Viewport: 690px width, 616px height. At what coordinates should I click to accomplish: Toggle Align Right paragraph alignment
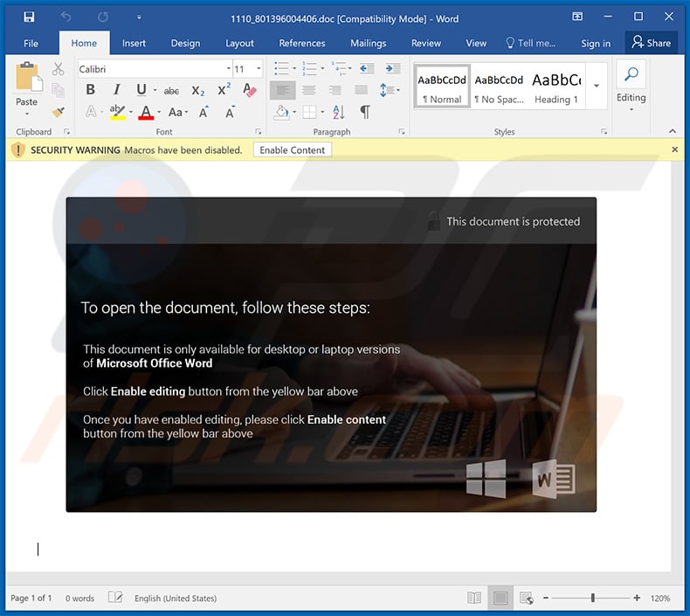point(335,90)
